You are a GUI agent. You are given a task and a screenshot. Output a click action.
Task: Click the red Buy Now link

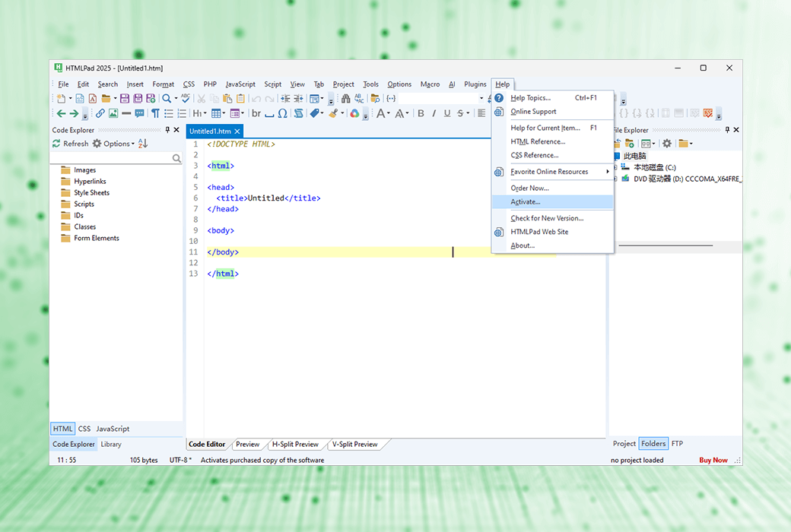click(x=713, y=460)
